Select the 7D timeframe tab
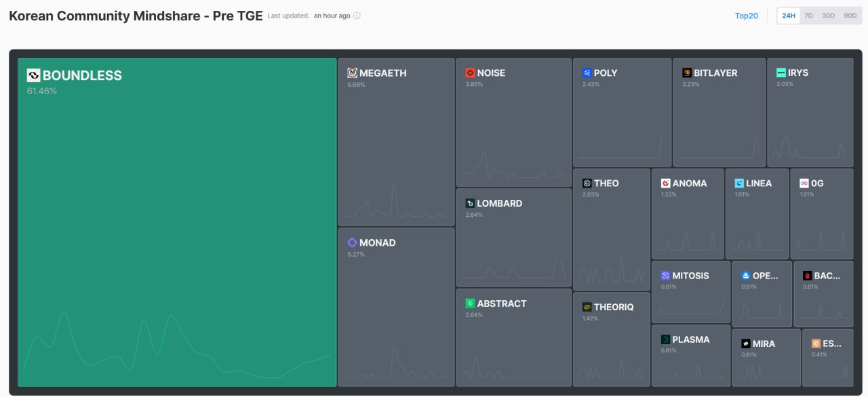 pyautogui.click(x=808, y=16)
